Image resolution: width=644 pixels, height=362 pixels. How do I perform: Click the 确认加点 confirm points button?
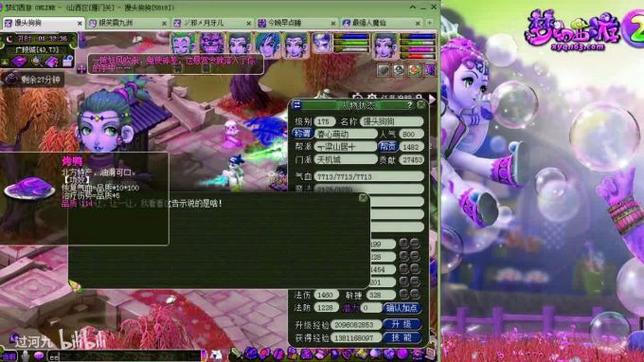click(x=402, y=308)
